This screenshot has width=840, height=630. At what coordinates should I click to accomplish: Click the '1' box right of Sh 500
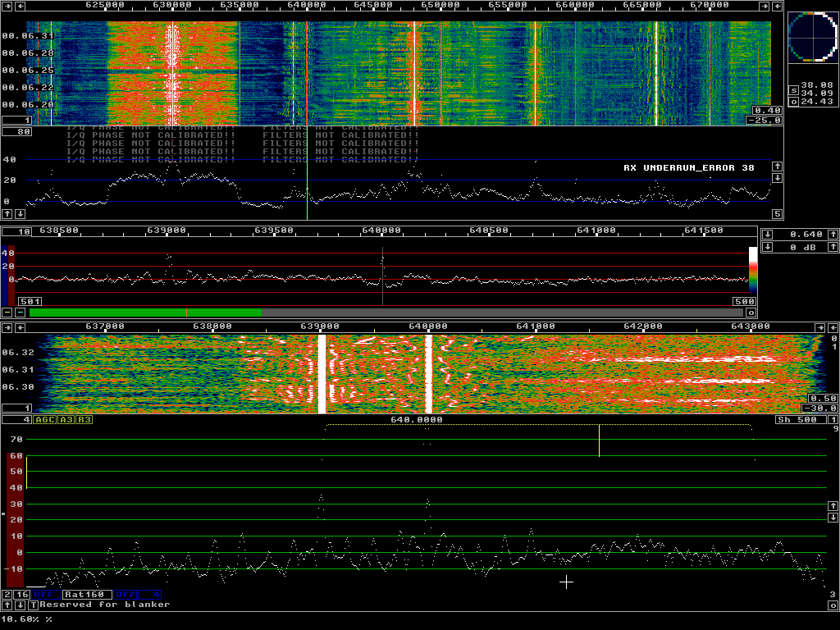833,419
